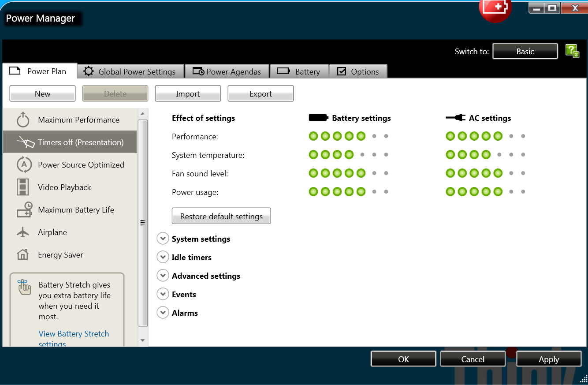Screen dimensions: 588x385
Task: Click the battery Performance level dots
Action: click(x=349, y=136)
